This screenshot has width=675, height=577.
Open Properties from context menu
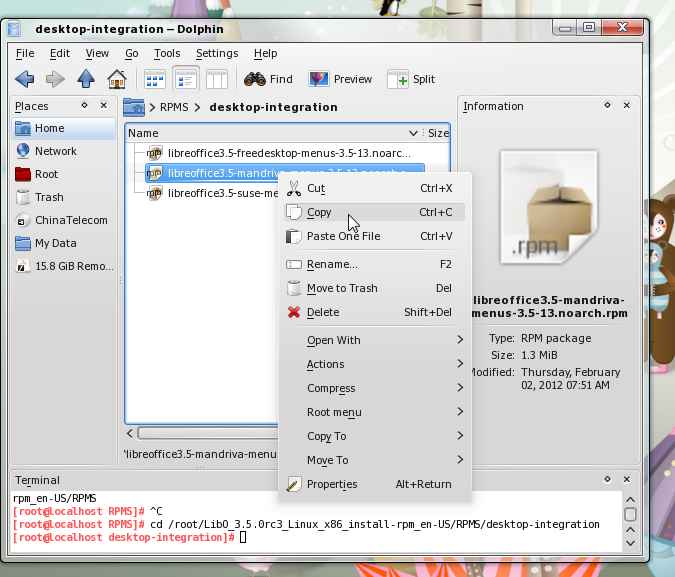coord(375,484)
